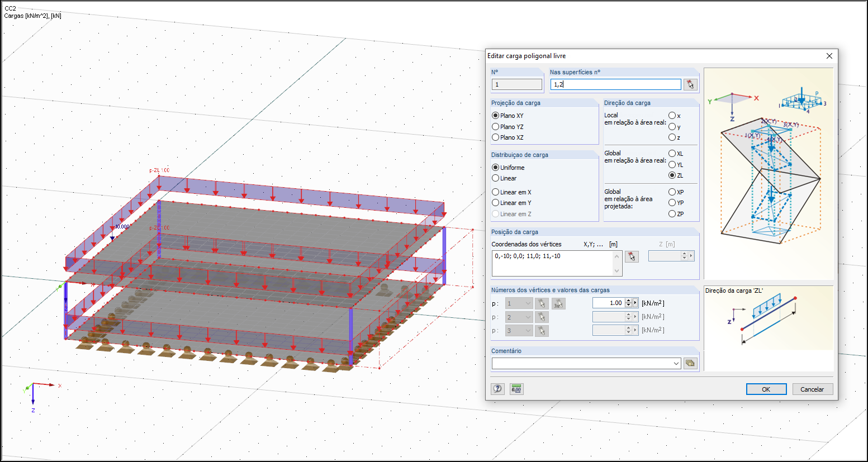The width and height of the screenshot is (868, 462).
Task: Close the Editar carga poligonal livre dialog
Action: click(829, 56)
